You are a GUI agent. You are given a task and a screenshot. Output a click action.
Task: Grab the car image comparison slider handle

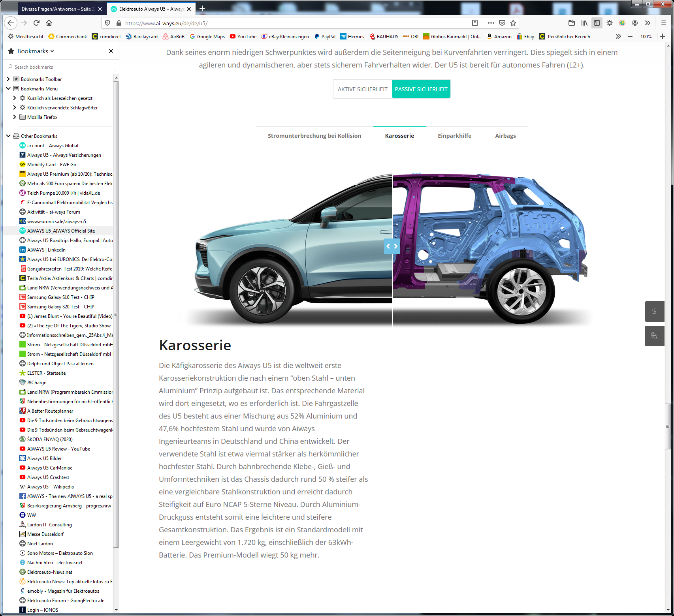click(x=392, y=246)
